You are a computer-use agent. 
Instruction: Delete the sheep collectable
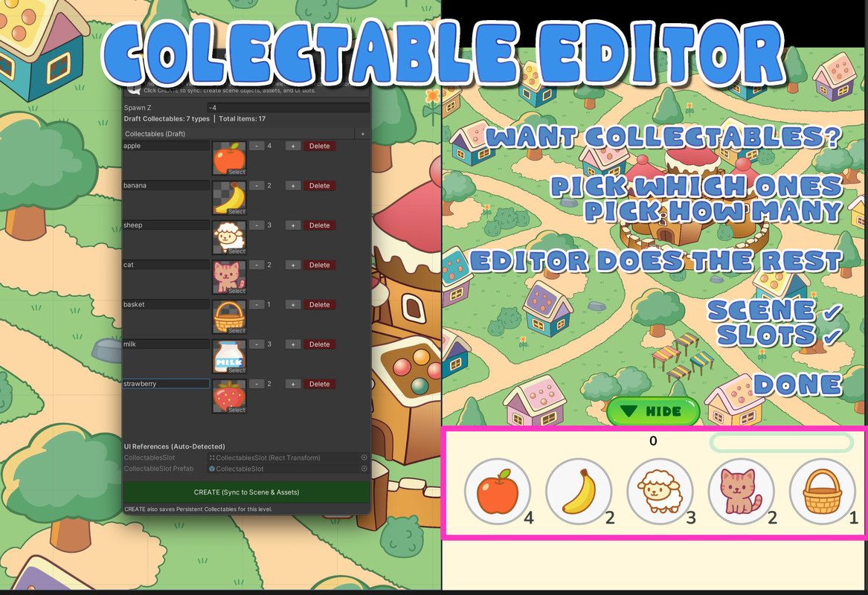[x=319, y=225]
